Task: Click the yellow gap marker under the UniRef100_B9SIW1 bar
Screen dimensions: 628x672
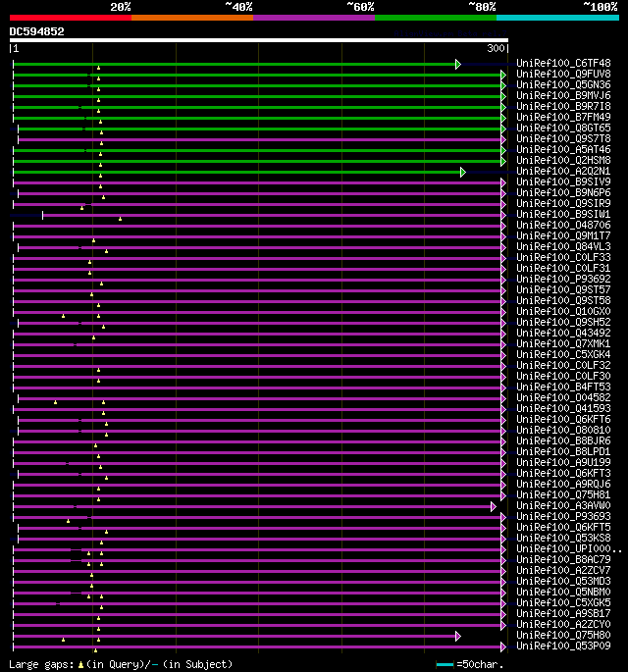Action: click(120, 219)
